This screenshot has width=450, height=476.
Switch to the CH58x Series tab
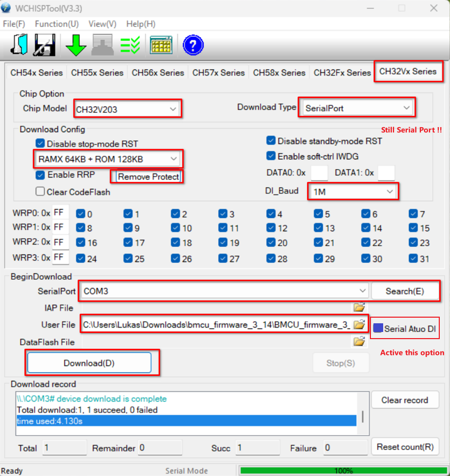click(279, 73)
